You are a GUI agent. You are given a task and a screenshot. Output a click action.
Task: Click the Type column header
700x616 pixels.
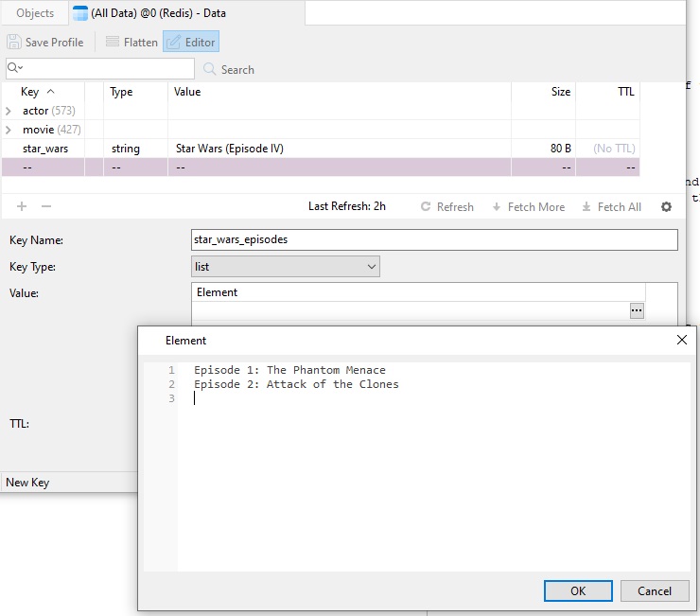click(135, 92)
